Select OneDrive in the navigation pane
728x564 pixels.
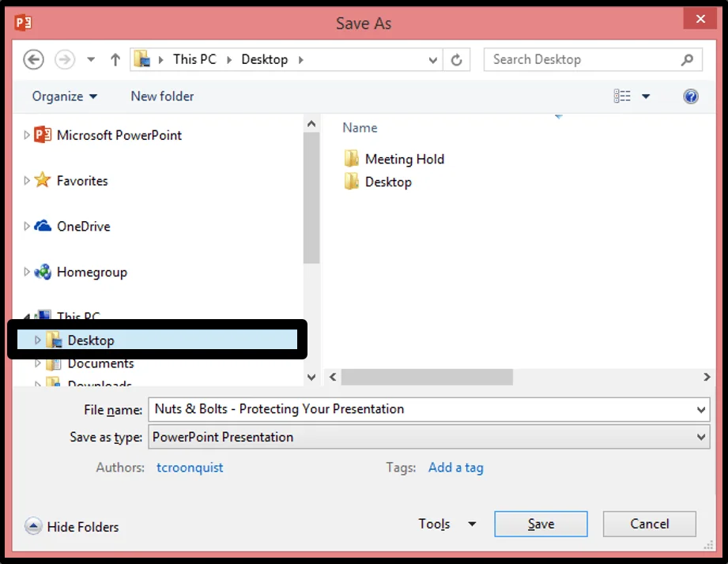click(x=84, y=227)
